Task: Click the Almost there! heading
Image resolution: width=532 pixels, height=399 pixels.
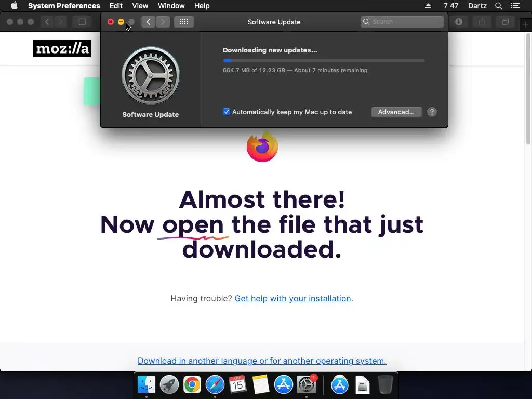Action: click(262, 199)
